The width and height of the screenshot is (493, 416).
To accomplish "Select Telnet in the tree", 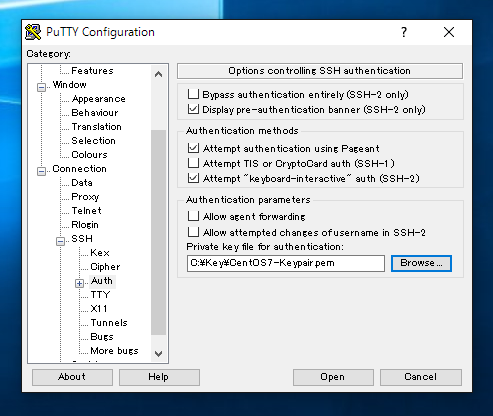I will coord(86,211).
